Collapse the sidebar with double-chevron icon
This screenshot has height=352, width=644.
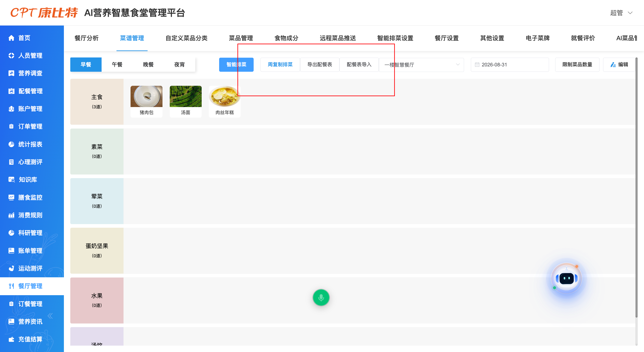pos(50,316)
